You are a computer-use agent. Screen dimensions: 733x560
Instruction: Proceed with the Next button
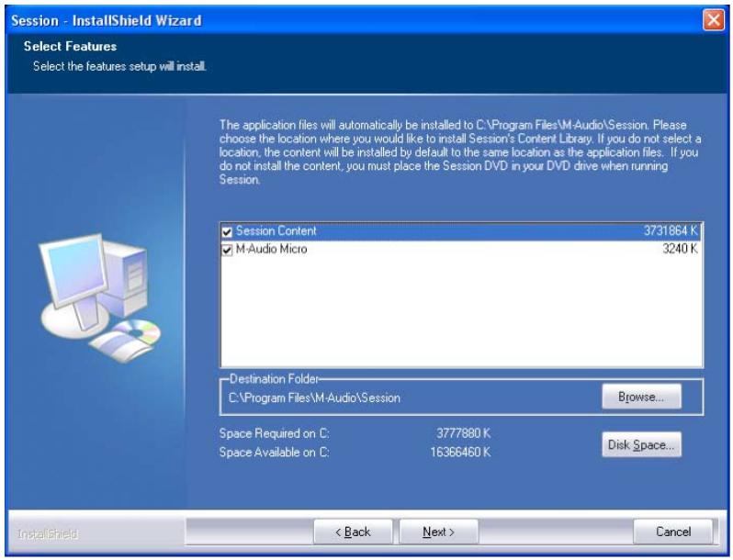pos(438,532)
